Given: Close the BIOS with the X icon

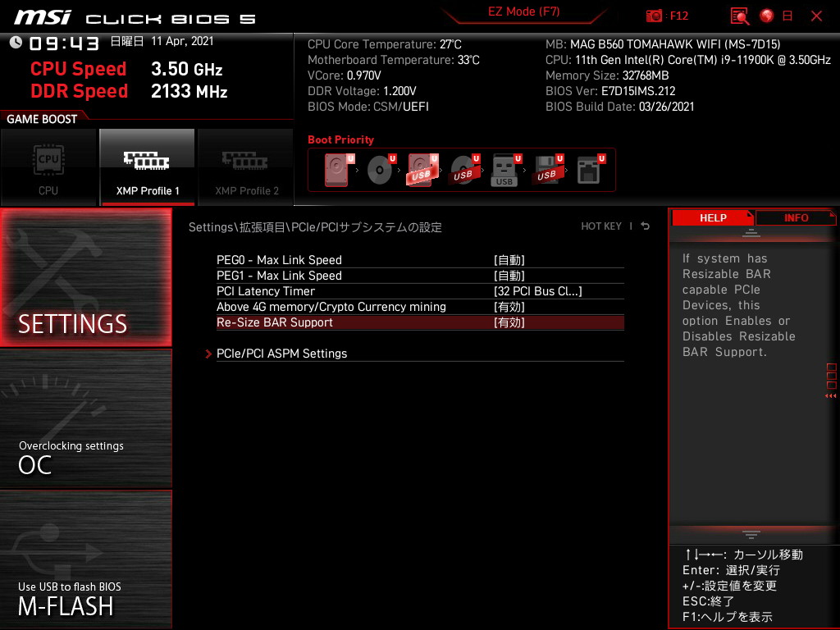Looking at the screenshot, I should click(816, 16).
